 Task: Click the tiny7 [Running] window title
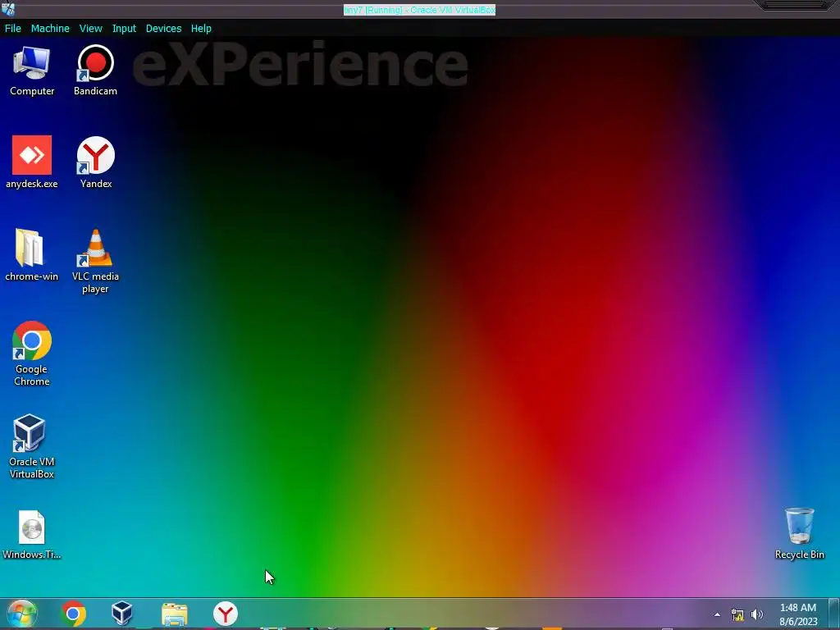click(419, 10)
